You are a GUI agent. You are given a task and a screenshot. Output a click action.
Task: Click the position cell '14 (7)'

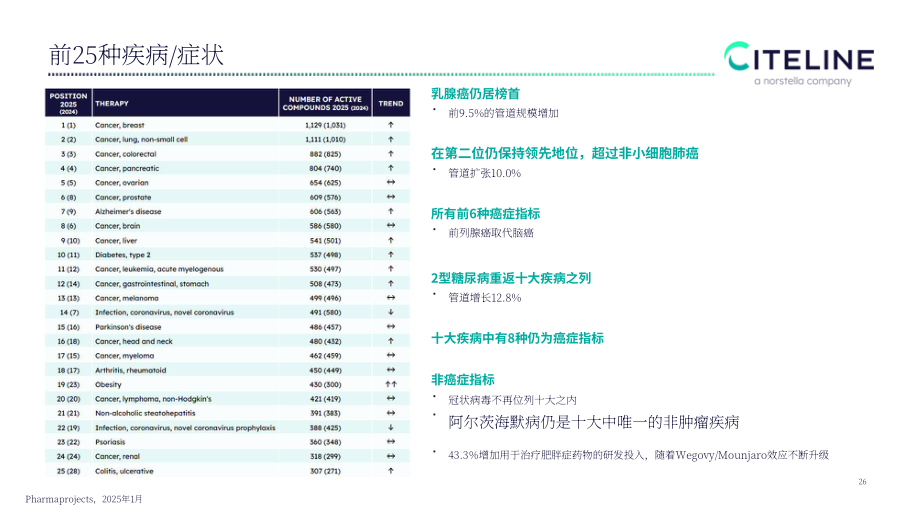click(69, 312)
